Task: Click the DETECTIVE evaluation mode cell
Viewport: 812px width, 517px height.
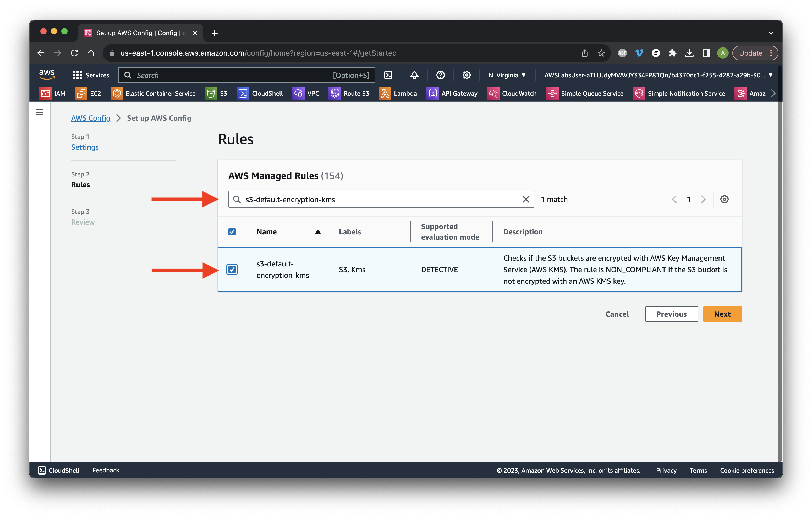Action: [x=439, y=270]
